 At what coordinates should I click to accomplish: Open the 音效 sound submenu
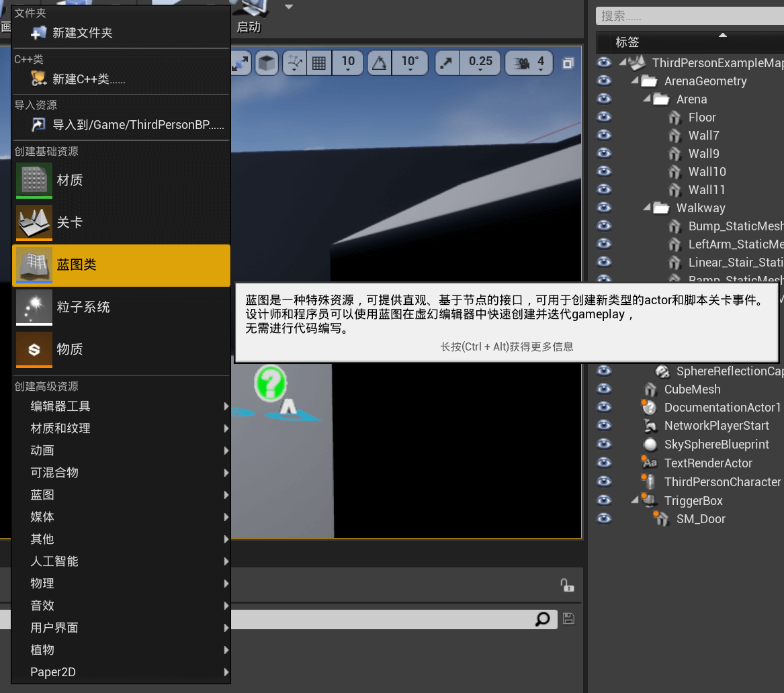tap(121, 606)
